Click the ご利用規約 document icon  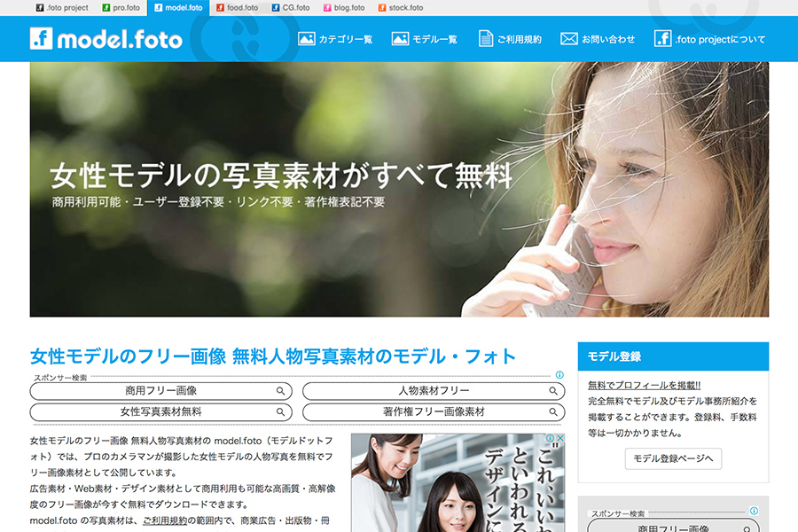(486, 39)
